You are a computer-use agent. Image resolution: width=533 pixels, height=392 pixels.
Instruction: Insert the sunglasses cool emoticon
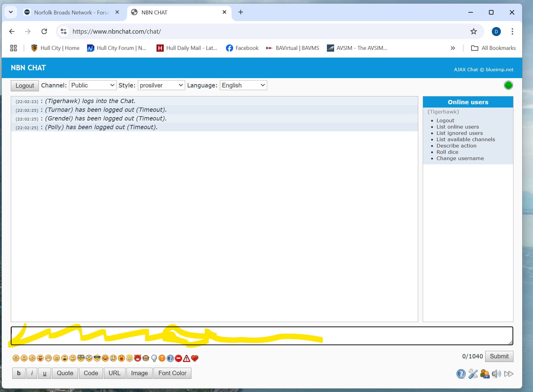[97, 358]
